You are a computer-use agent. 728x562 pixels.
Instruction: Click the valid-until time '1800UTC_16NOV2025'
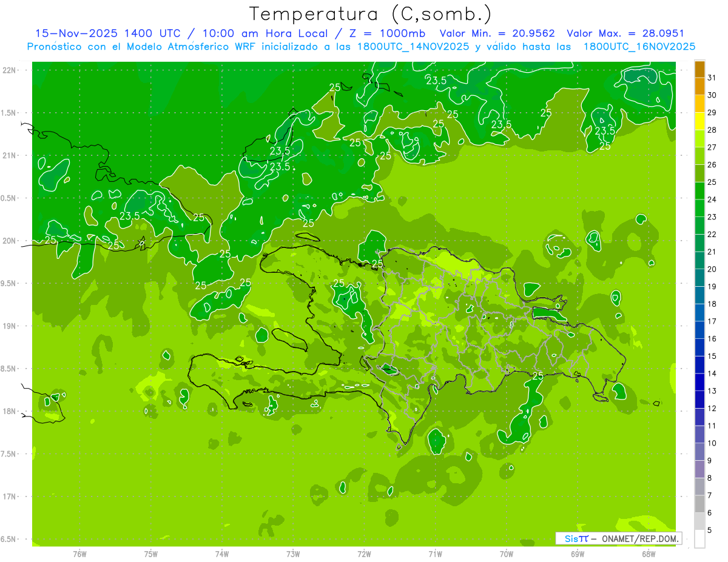[x=639, y=47]
